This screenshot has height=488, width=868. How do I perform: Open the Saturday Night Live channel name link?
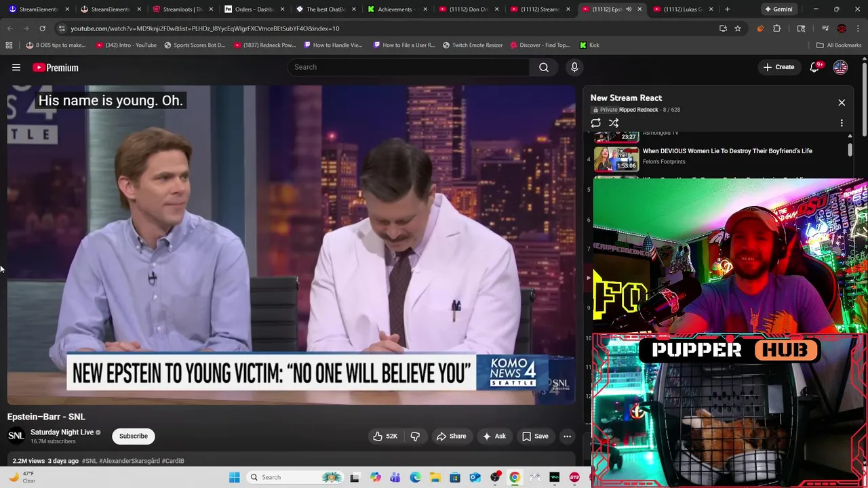point(62,432)
